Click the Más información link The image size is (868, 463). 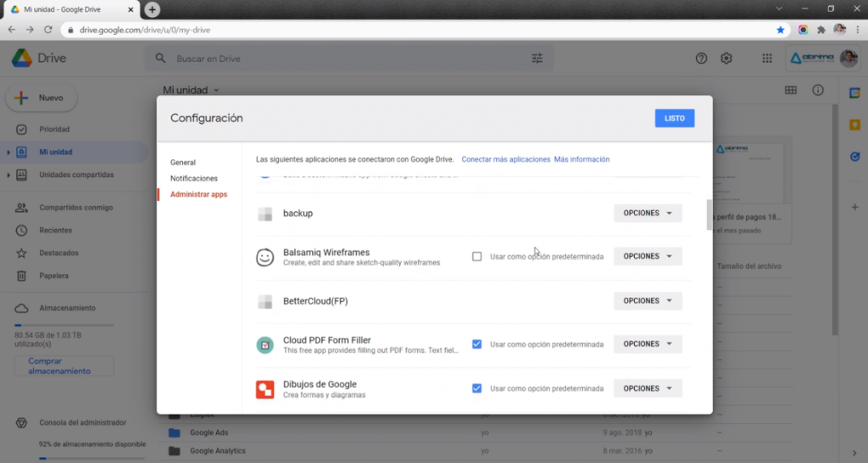pos(581,159)
